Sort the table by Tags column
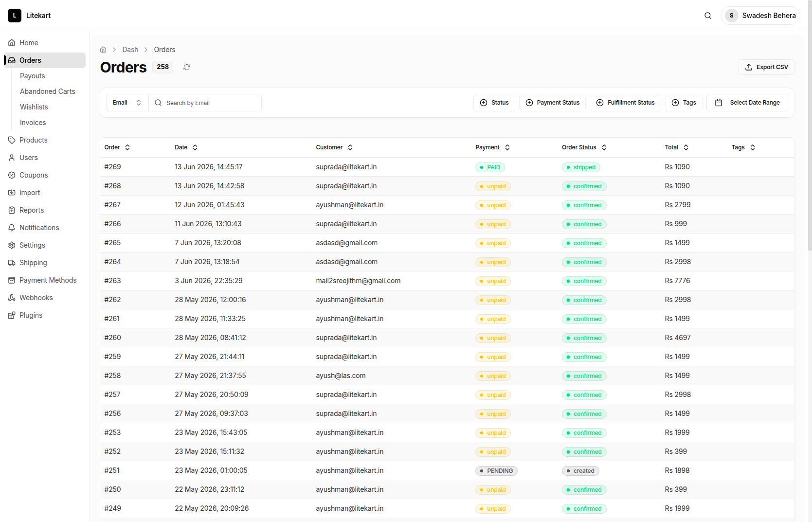Image resolution: width=812 pixels, height=522 pixels. coord(743,147)
